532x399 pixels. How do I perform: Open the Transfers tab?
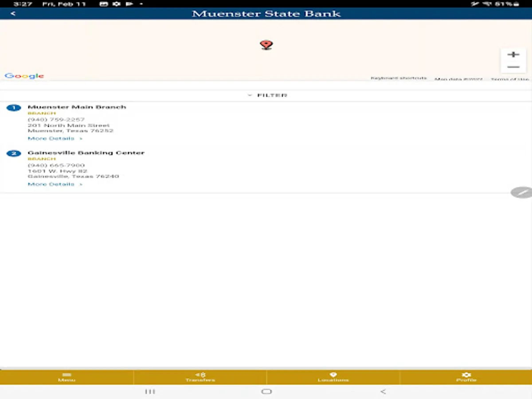click(x=200, y=377)
